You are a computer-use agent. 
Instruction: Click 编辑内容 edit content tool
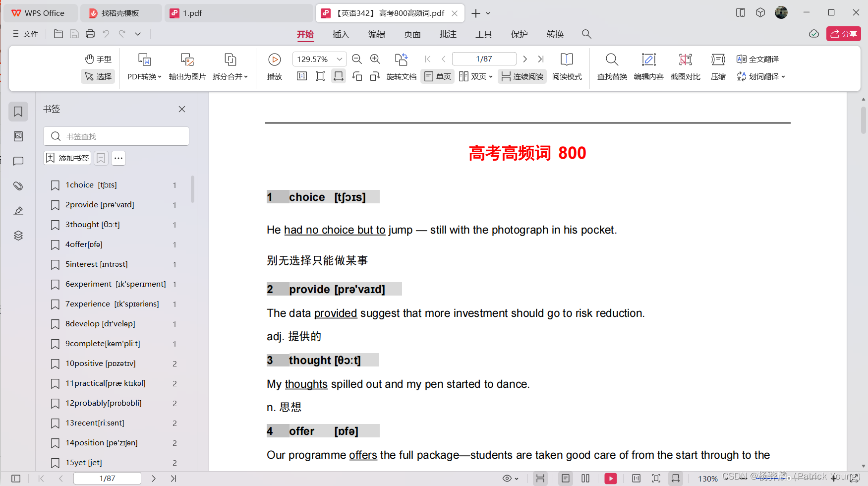(648, 67)
